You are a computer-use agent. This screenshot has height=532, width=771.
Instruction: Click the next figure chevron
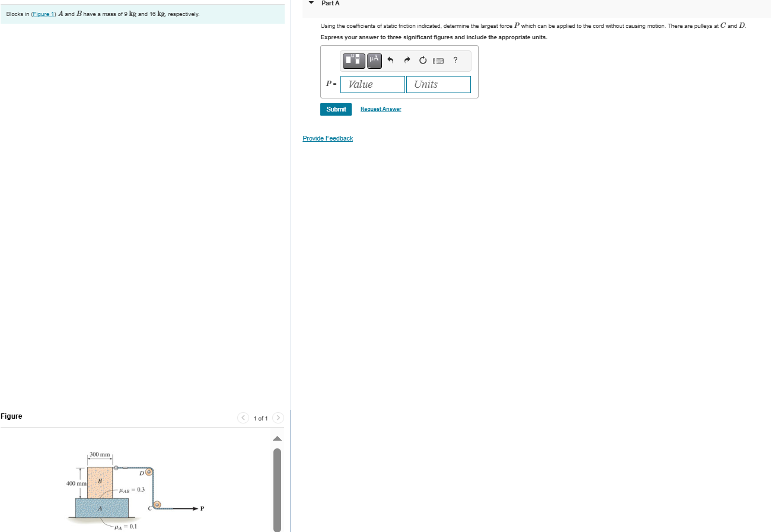[x=278, y=418]
